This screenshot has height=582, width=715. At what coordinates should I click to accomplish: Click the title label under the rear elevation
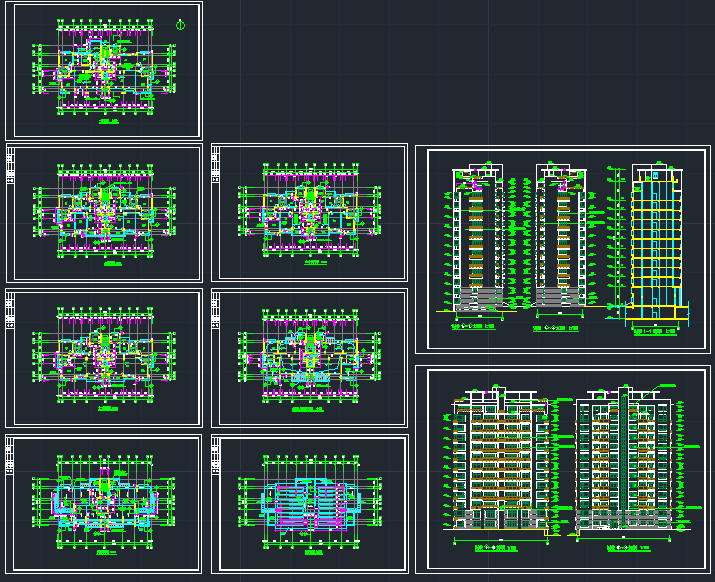pyautogui.click(x=628, y=548)
